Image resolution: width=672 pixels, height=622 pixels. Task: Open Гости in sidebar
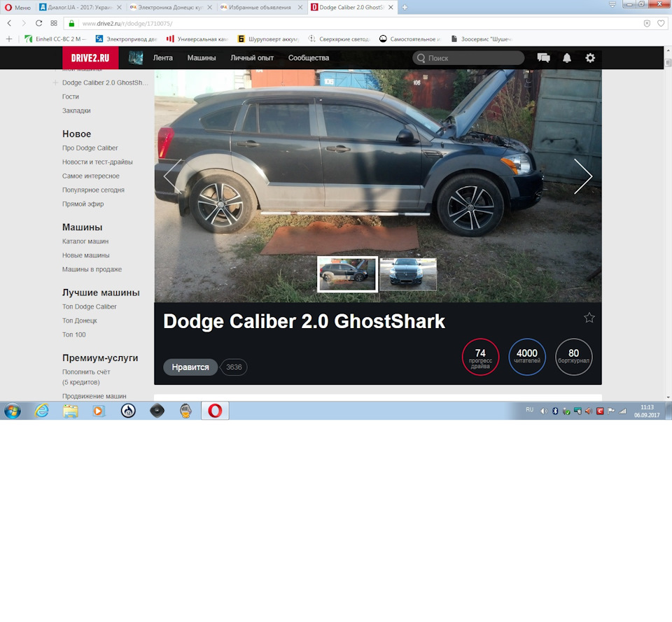click(70, 97)
